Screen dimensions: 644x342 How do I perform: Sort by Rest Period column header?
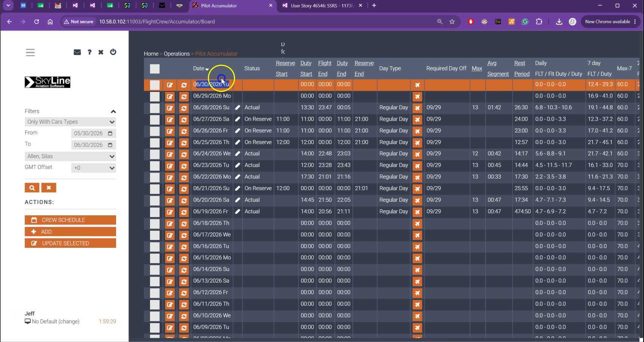point(522,68)
